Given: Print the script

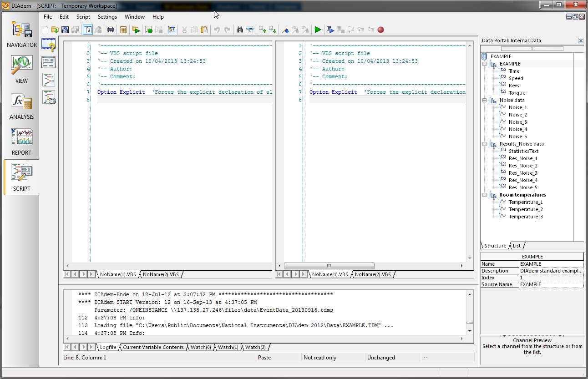Looking at the screenshot, I should point(111,30).
